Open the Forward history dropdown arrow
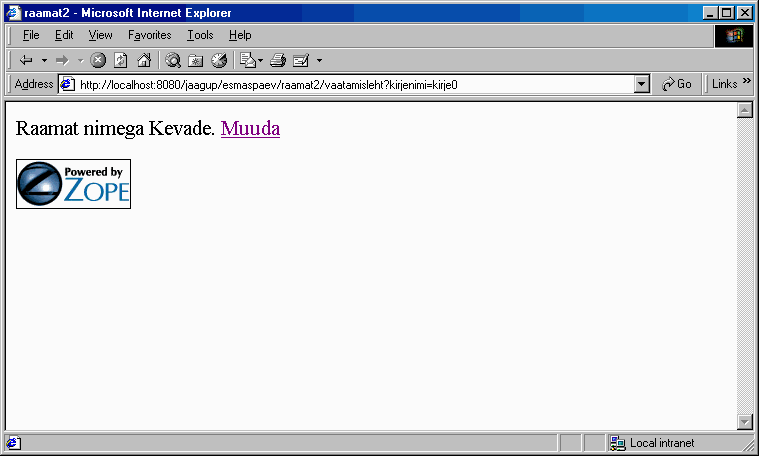The image size is (759, 456). [80, 61]
